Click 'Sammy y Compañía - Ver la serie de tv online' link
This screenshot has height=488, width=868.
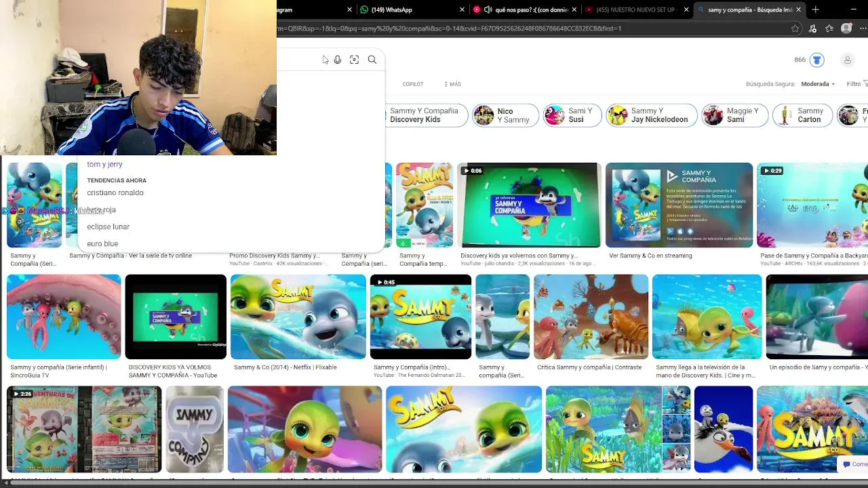click(x=130, y=256)
